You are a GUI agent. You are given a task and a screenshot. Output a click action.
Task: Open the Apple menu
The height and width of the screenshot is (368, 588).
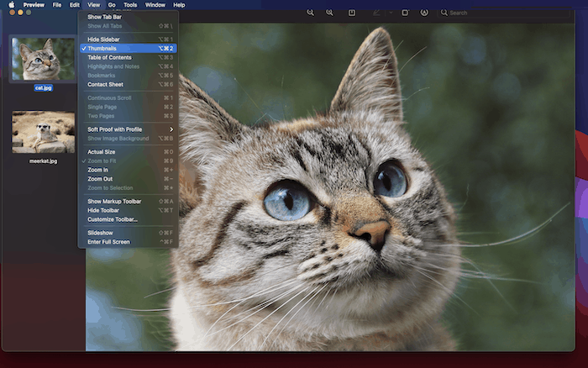(12, 5)
